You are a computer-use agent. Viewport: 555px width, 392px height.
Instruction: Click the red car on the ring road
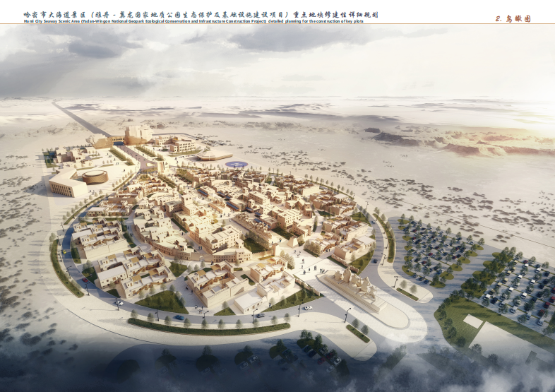(x=85, y=280)
